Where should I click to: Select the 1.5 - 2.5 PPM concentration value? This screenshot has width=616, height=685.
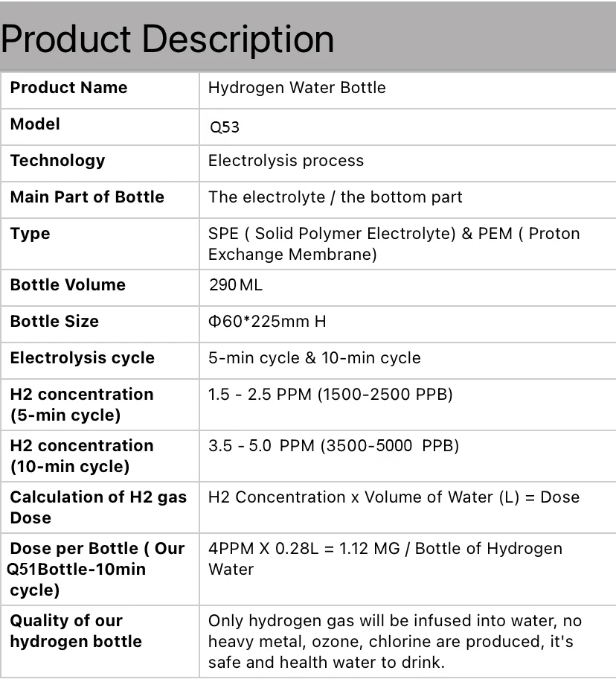coord(330,395)
